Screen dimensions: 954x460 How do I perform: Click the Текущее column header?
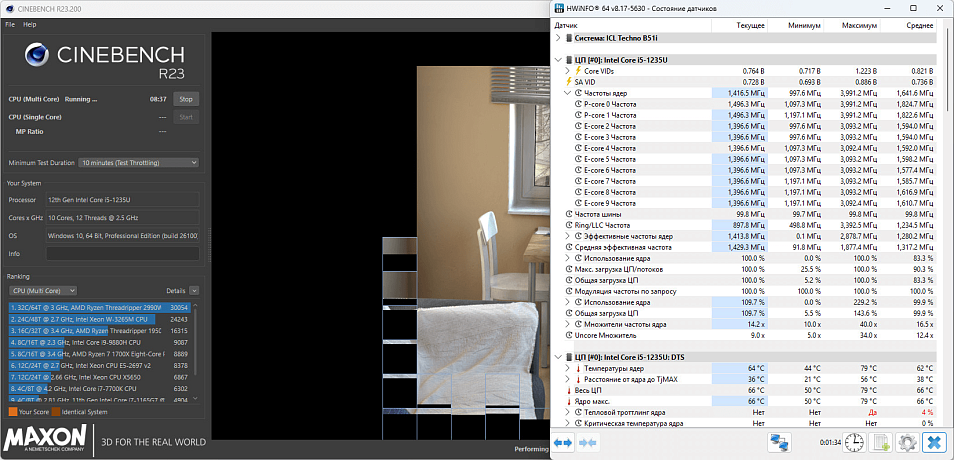pyautogui.click(x=750, y=24)
